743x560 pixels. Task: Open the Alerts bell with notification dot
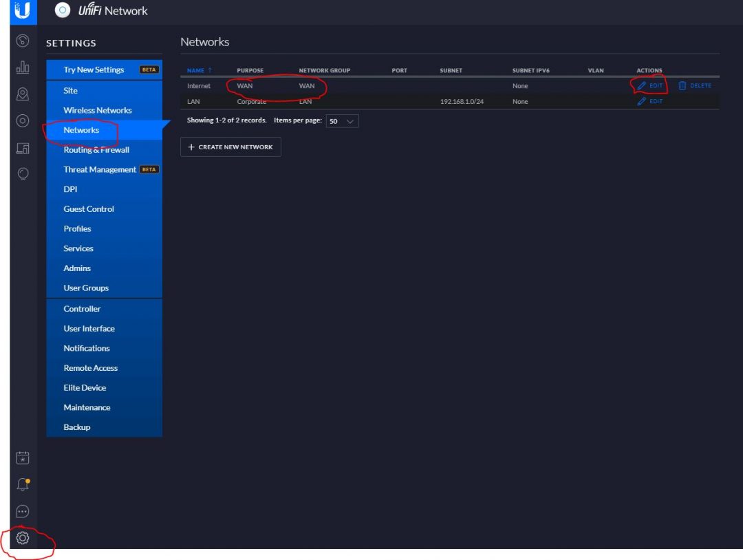(22, 484)
